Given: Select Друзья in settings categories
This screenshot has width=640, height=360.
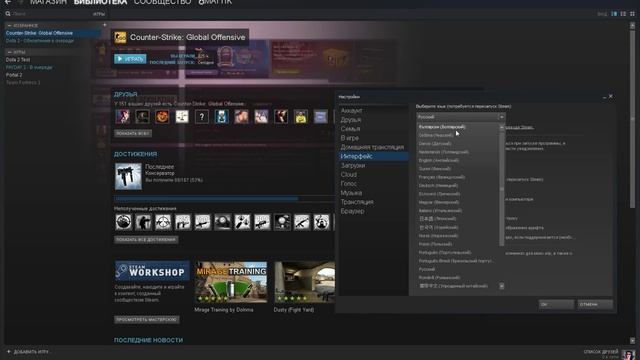Looking at the screenshot, I should tap(351, 120).
